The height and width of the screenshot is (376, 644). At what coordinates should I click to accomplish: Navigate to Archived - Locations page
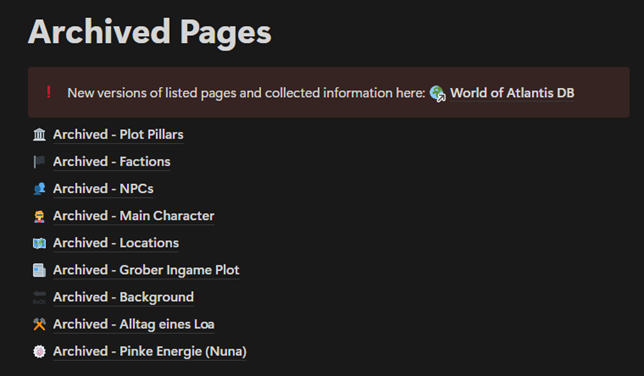[x=116, y=243]
